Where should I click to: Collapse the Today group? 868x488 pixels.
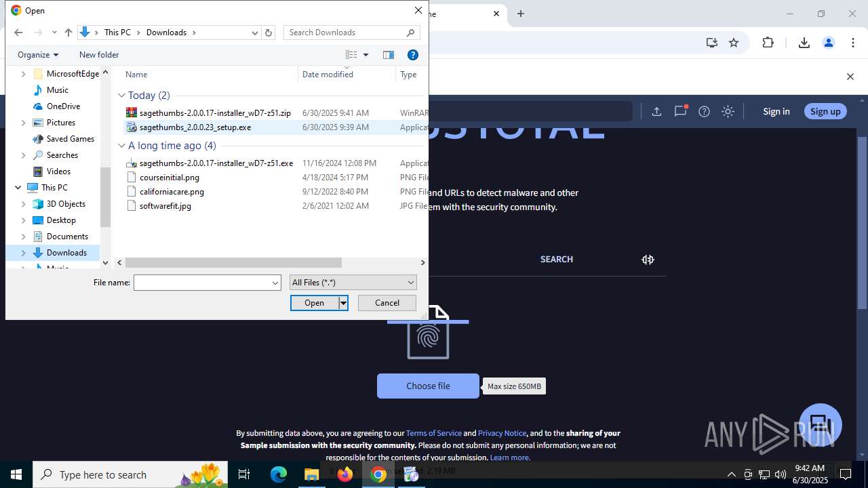click(x=122, y=96)
